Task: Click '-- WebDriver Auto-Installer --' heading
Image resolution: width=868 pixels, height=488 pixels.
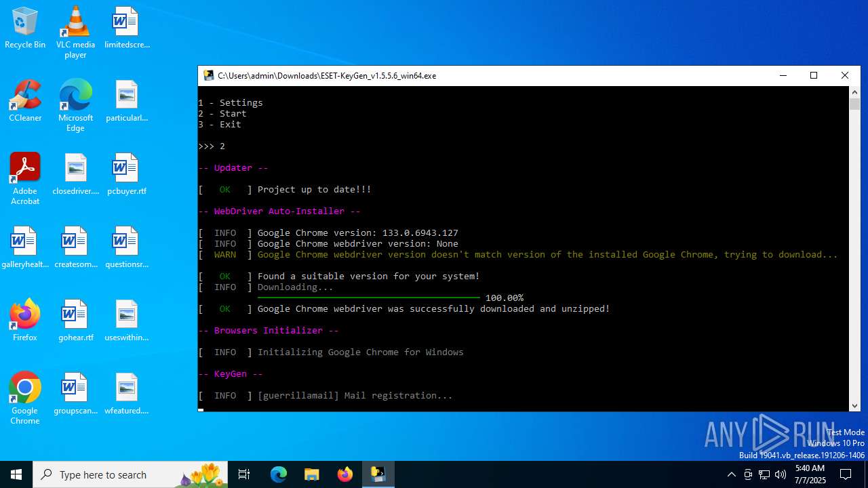Action: coord(279,211)
